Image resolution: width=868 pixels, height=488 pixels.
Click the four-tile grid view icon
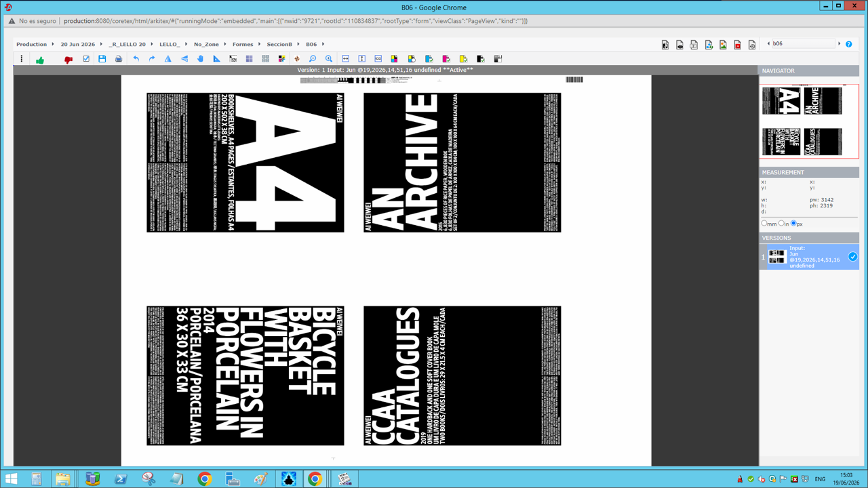pyautogui.click(x=265, y=59)
